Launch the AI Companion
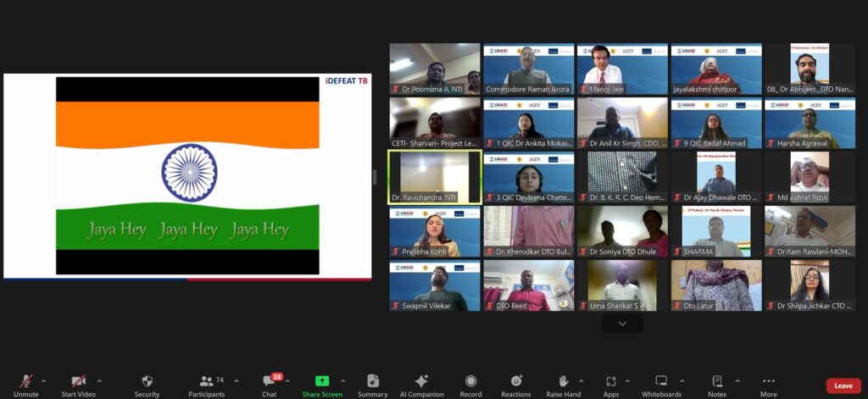868x399 pixels. (x=421, y=383)
